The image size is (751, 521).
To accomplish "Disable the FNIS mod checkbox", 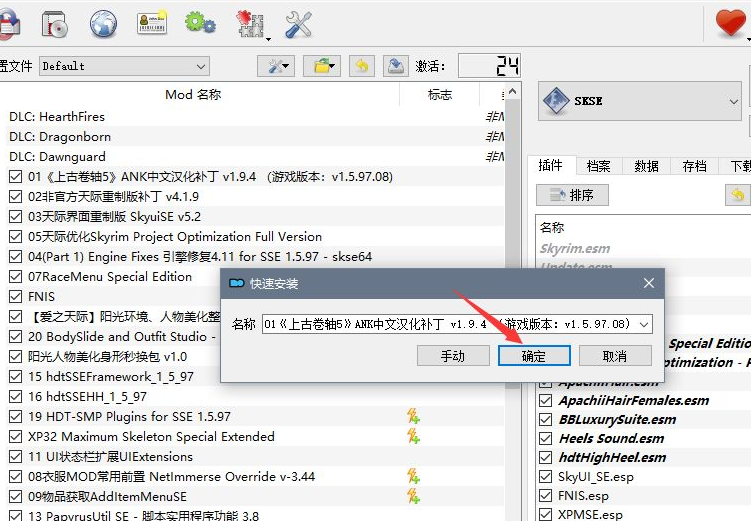I will click(x=15, y=296).
